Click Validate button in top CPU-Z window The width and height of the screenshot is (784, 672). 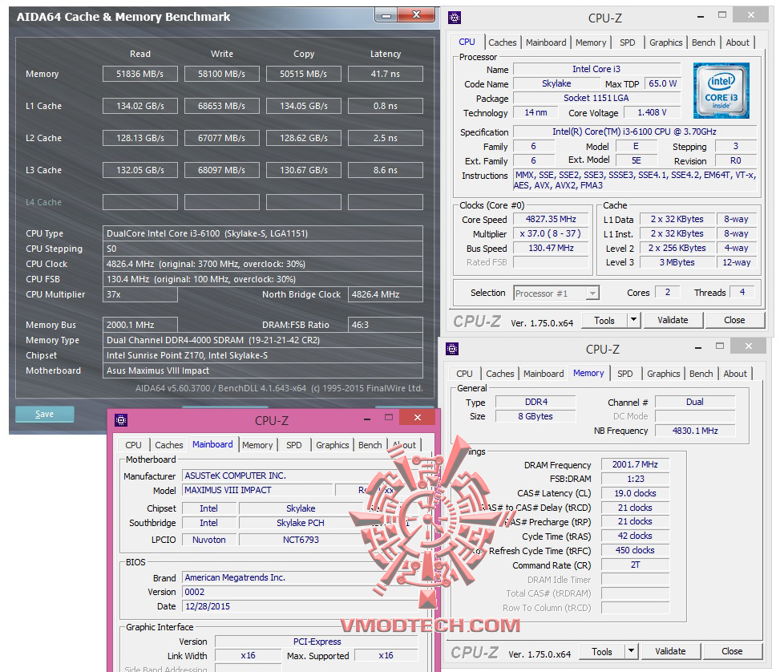point(673,319)
